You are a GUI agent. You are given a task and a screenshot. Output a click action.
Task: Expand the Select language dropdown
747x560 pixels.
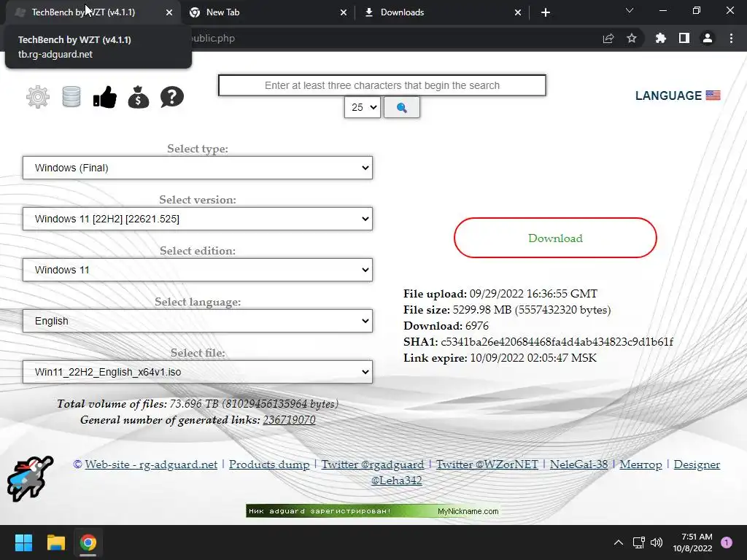(x=198, y=321)
